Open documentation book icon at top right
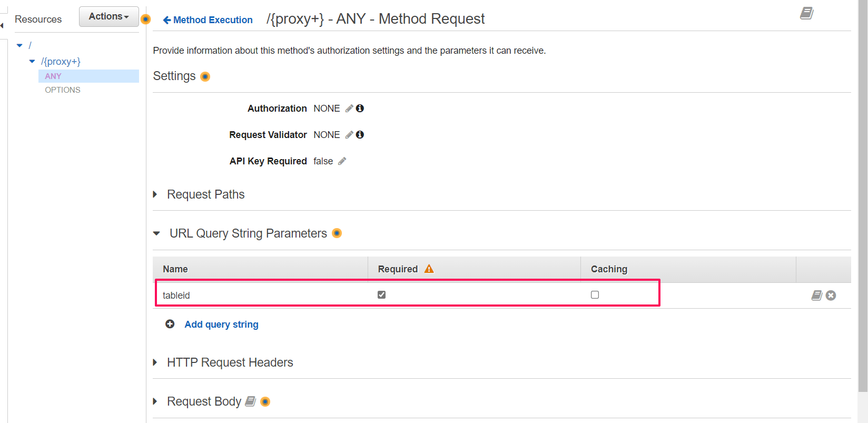Image resolution: width=868 pixels, height=423 pixels. click(806, 13)
